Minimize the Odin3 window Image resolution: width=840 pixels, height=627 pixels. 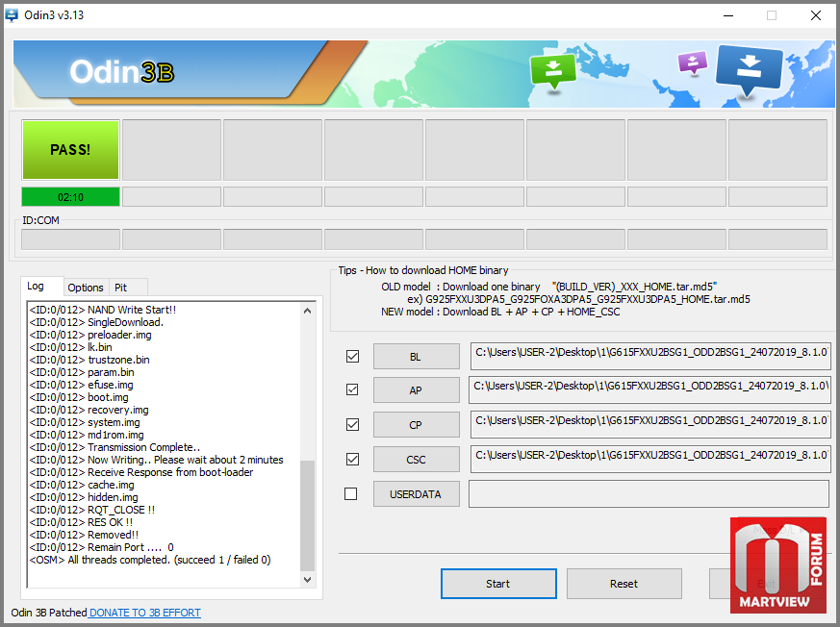pyautogui.click(x=728, y=15)
